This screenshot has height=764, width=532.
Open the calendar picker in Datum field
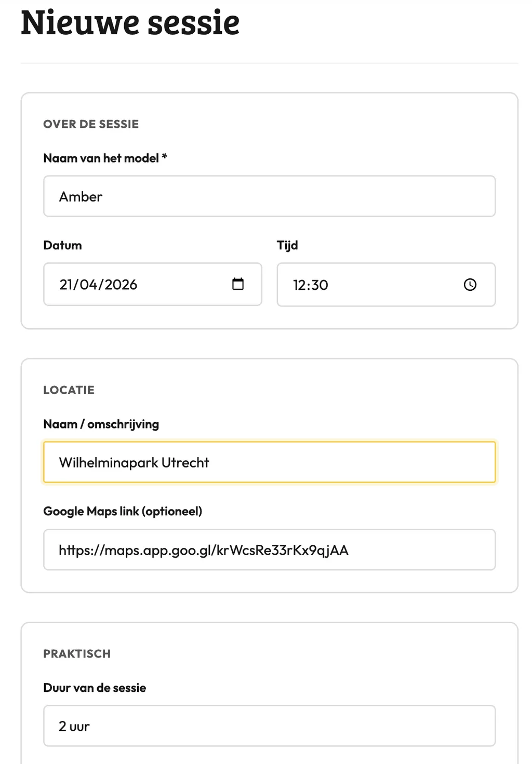click(x=238, y=284)
